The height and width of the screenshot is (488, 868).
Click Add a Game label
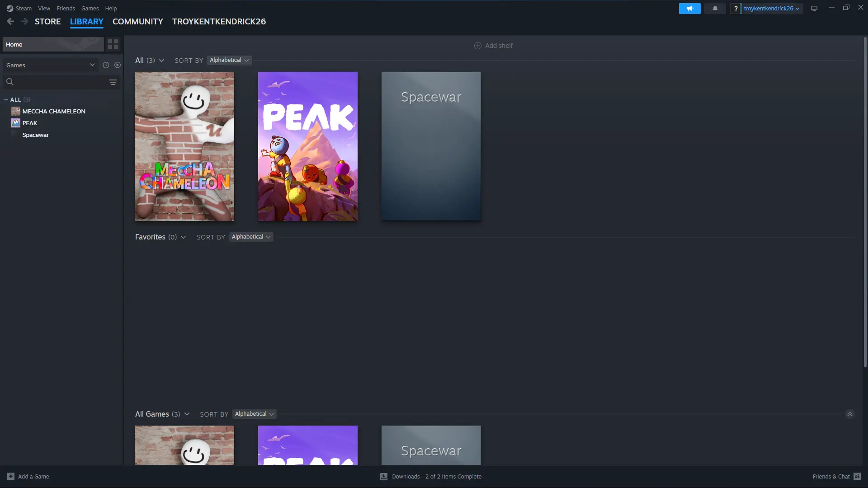(33, 476)
